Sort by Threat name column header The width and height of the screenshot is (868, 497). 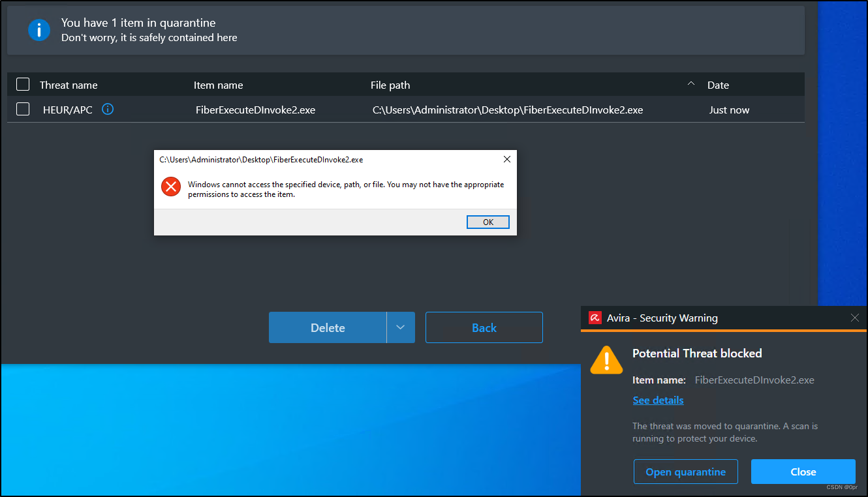(69, 85)
